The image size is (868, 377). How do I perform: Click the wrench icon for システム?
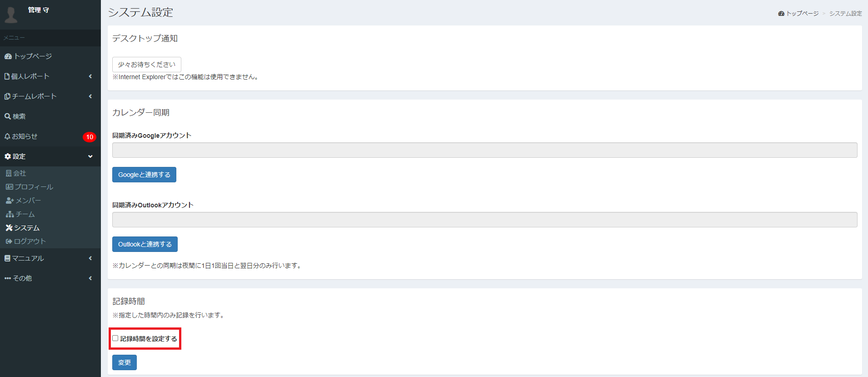pos(9,228)
